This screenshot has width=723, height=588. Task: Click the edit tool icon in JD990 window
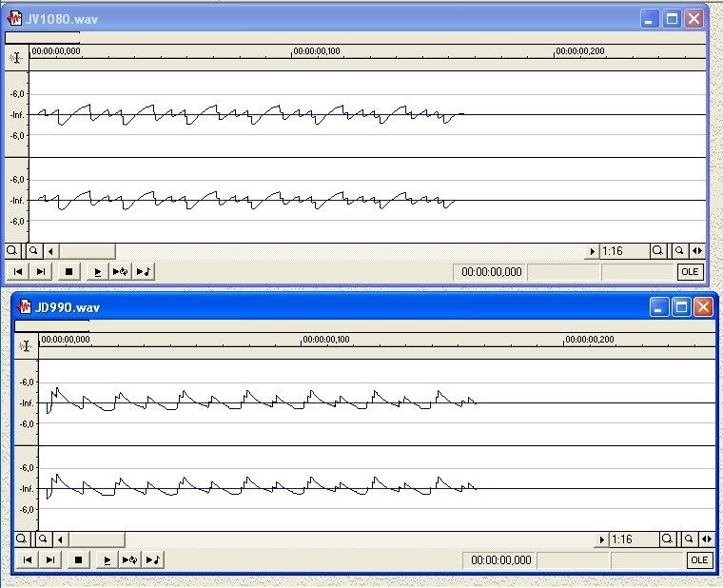point(26,346)
